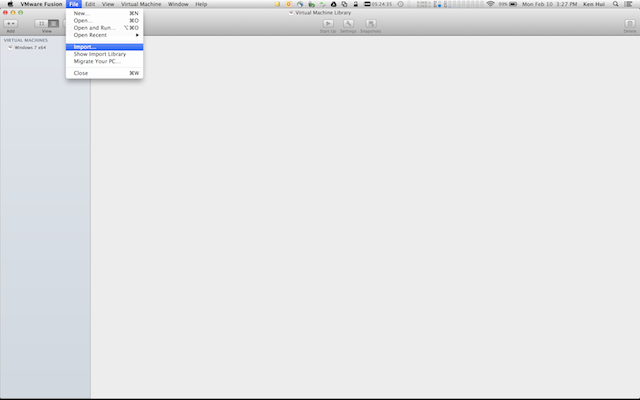Click the Google Drive menu bar icon
The width and height of the screenshot is (640, 400).
pos(333,4)
